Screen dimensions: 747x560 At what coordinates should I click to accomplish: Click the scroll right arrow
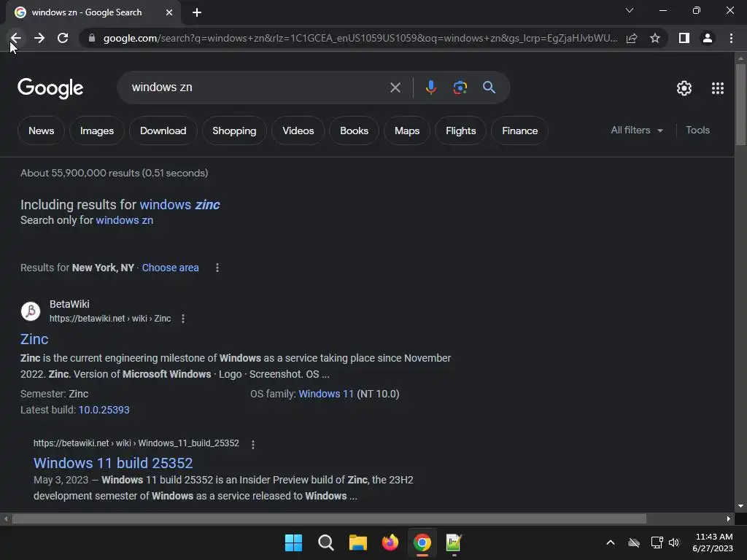[x=729, y=518]
